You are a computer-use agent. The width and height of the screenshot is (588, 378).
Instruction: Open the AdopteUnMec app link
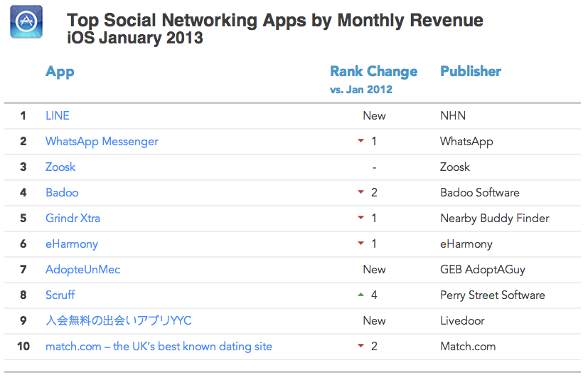coord(82,270)
